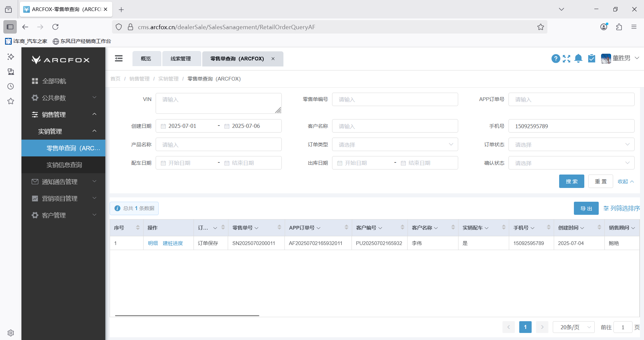Sort the 创建时间 column using sort arrows
The height and width of the screenshot is (340, 644).
(x=599, y=228)
